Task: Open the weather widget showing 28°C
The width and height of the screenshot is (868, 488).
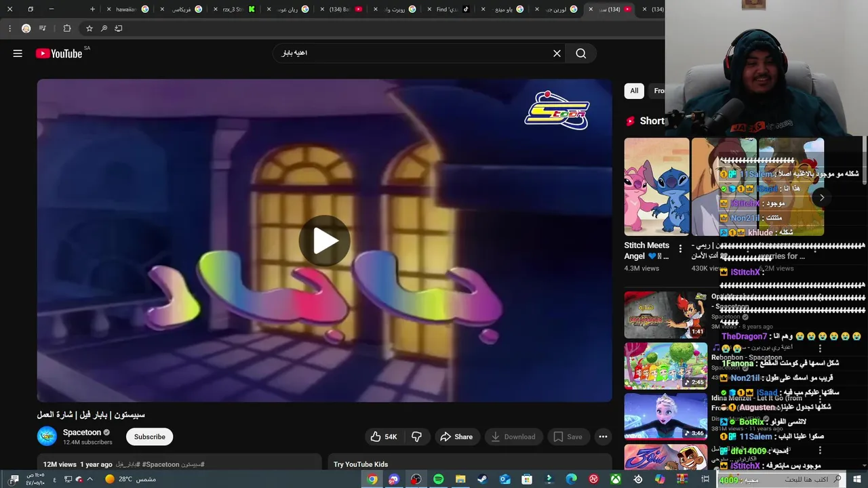Action: click(x=130, y=479)
